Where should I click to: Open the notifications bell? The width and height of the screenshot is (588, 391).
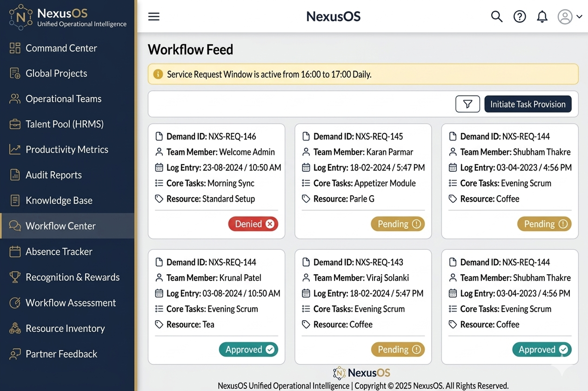542,17
